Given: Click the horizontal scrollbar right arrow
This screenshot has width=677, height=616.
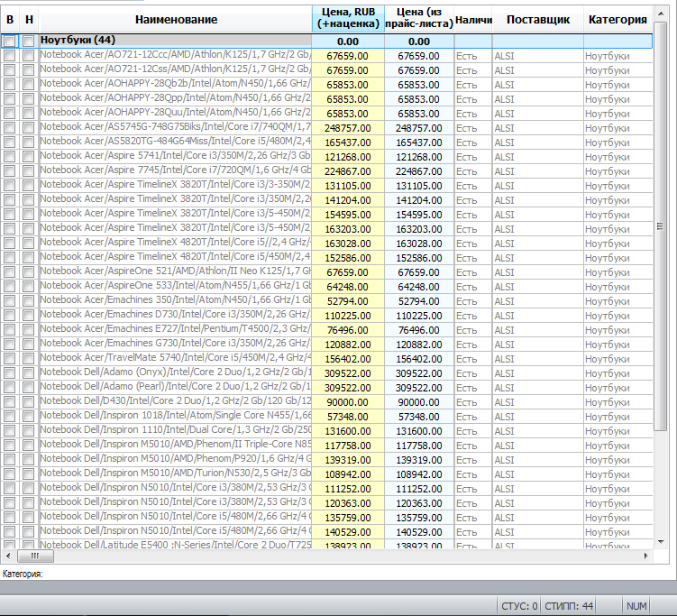Looking at the screenshot, I should click(646, 556).
